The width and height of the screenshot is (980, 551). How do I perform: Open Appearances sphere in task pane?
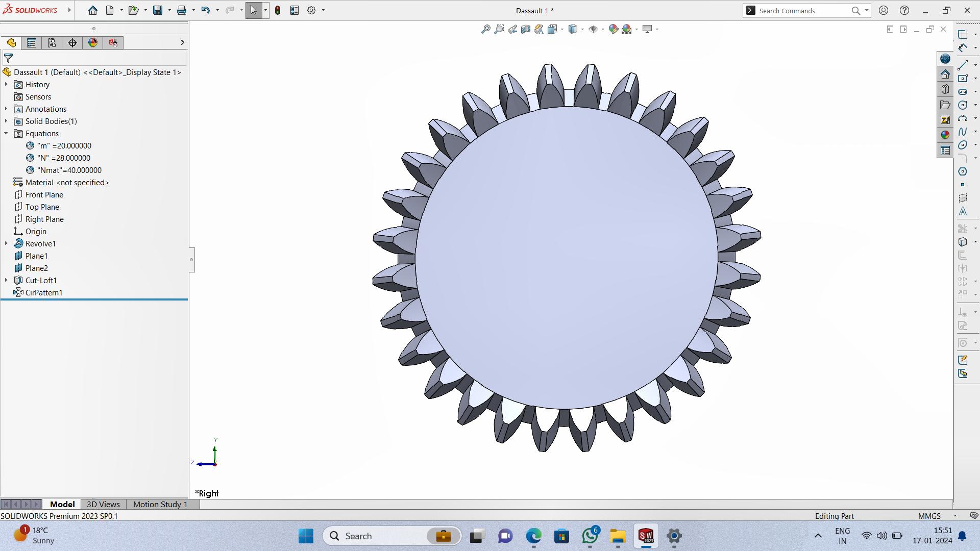[945, 135]
